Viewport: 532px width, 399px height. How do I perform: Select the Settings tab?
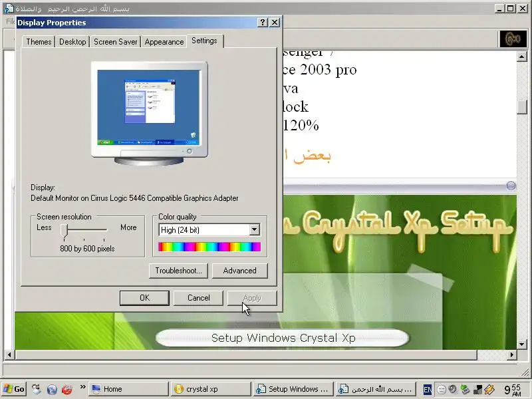pos(204,41)
